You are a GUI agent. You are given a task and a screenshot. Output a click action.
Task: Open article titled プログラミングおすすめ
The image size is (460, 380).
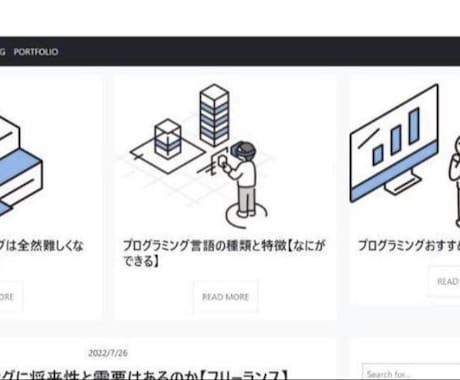(x=409, y=246)
